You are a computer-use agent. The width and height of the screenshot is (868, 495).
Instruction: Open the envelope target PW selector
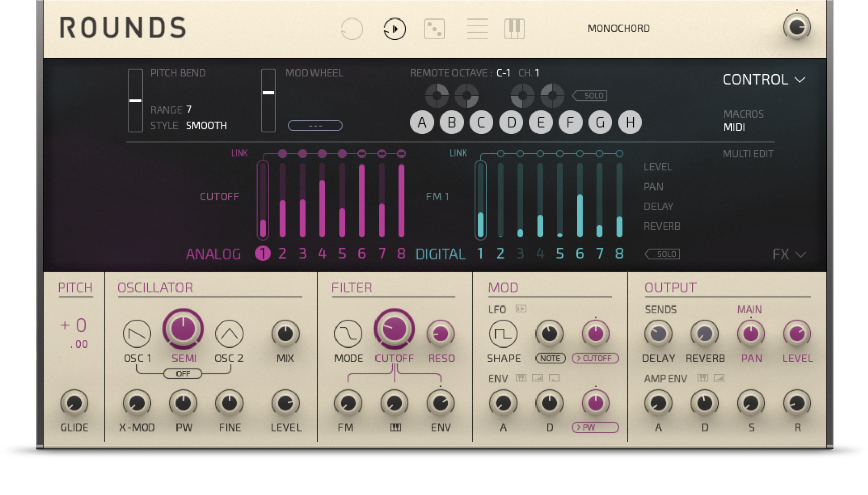click(595, 427)
